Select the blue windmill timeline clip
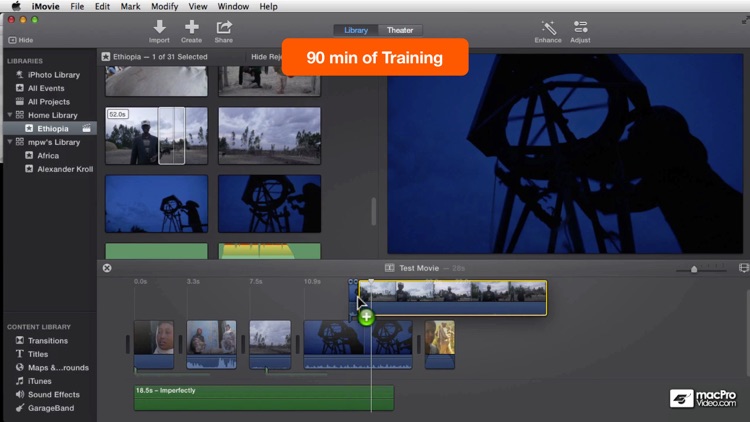 (x=358, y=345)
